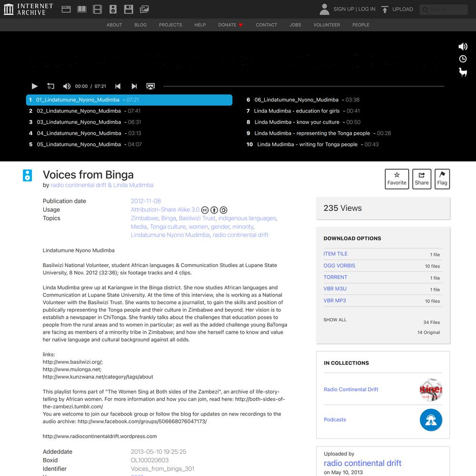
Task: Share this item
Action: (x=422, y=179)
